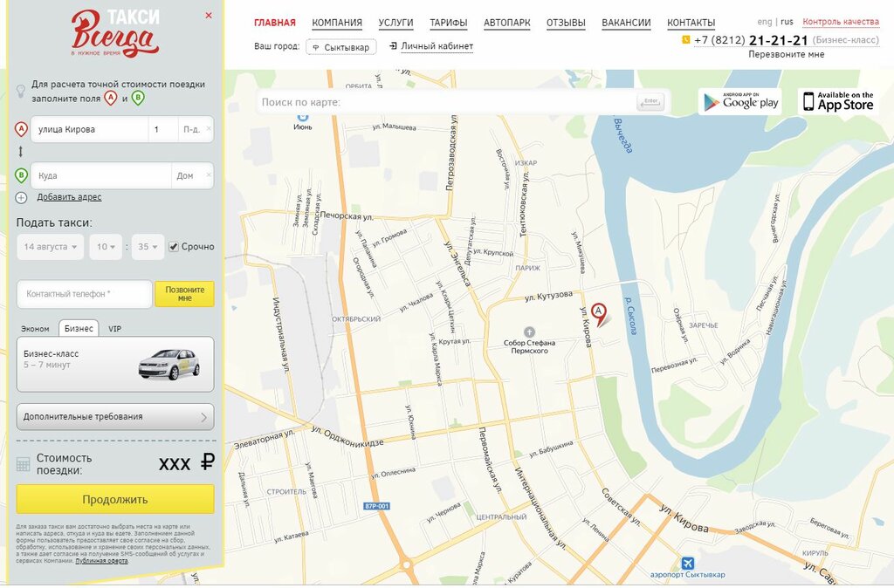Screen dimensions: 894x588
Task: Open the hour dropdown showing 10
Action: coord(106,247)
